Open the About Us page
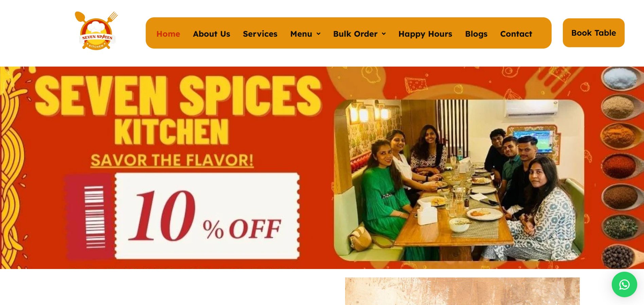The image size is (644, 305). (x=212, y=34)
